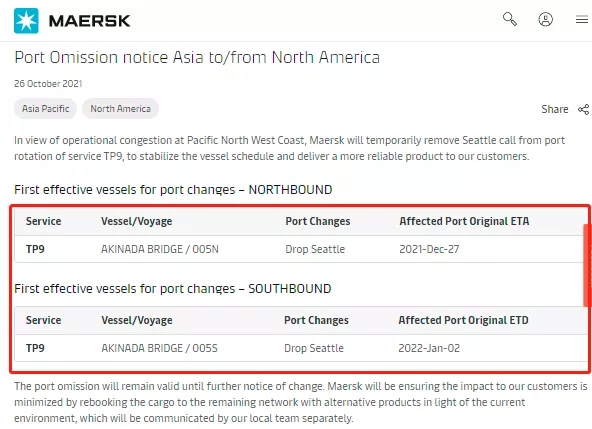Image resolution: width=592 pixels, height=429 pixels.
Task: Click the 2021-Dec-27 date cell
Action: pyautogui.click(x=429, y=249)
